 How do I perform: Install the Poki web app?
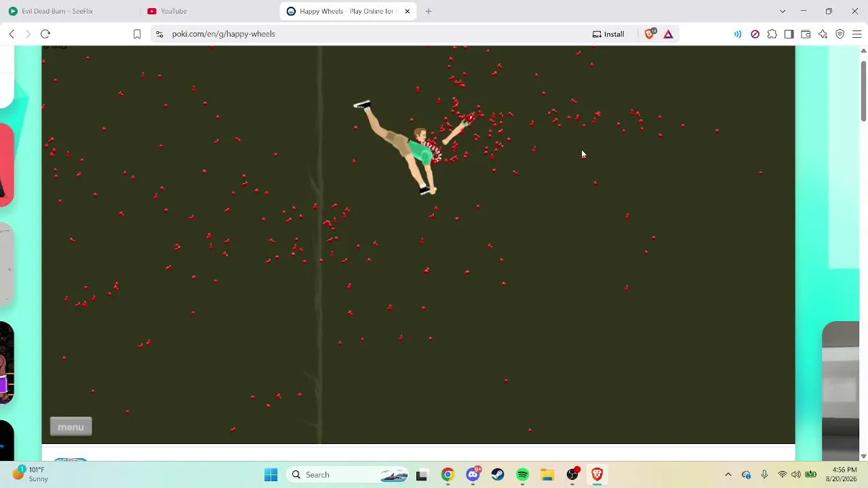click(x=608, y=34)
